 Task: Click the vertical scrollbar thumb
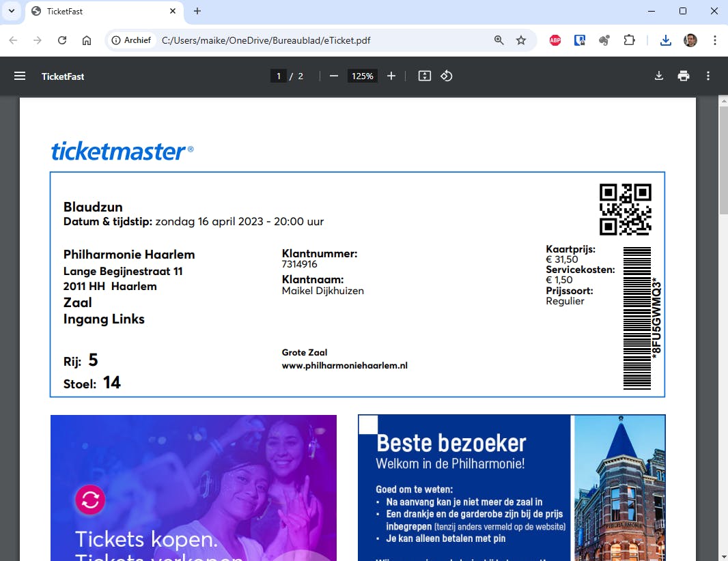[x=723, y=160]
